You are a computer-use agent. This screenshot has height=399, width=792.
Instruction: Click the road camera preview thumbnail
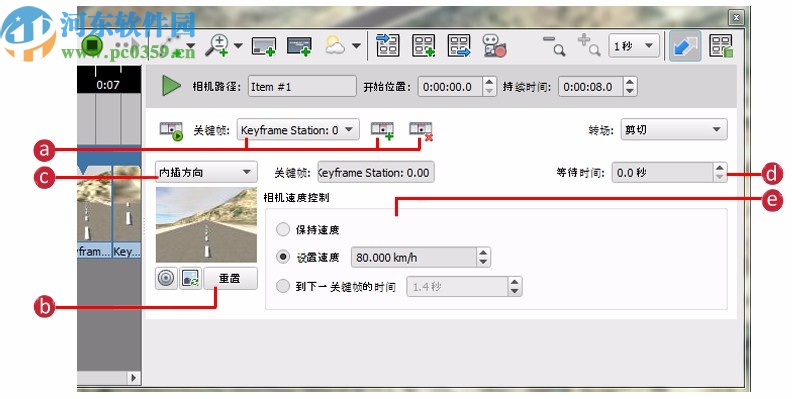click(x=206, y=225)
